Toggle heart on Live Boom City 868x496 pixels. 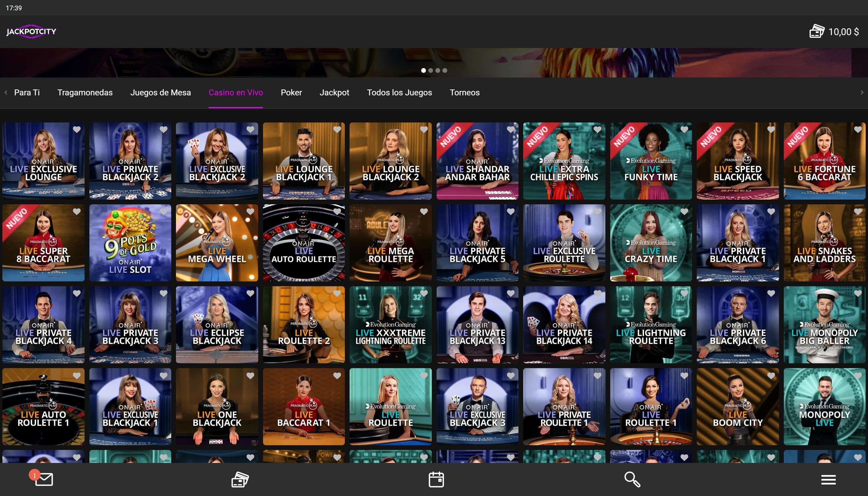[771, 376]
